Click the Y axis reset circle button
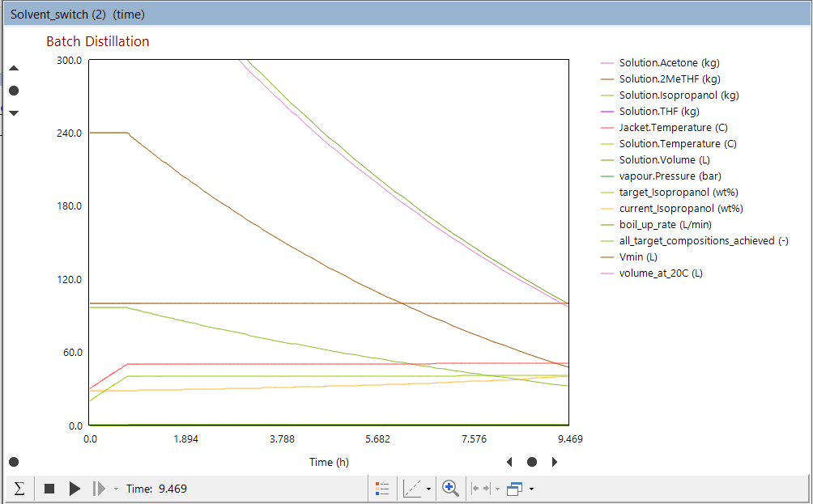Image resolution: width=813 pixels, height=504 pixels. coord(14,91)
